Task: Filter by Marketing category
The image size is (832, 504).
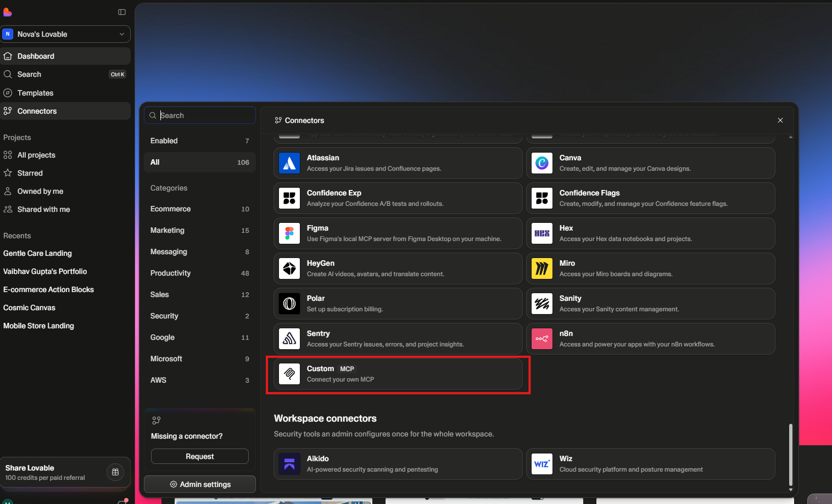Action: tap(200, 230)
